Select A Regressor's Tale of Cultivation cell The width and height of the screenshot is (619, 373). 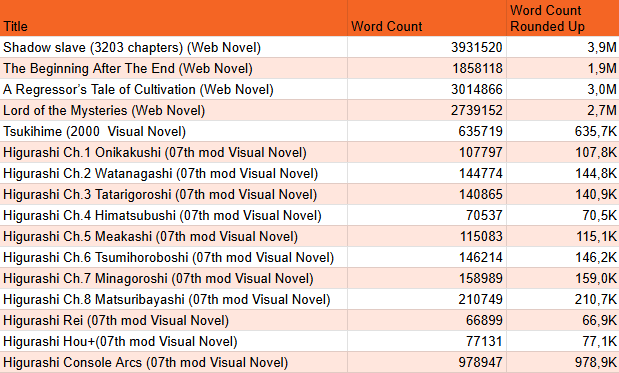[174, 89]
